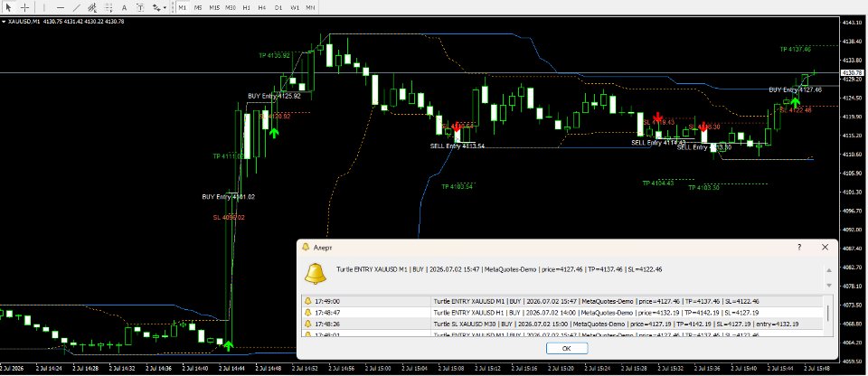
Task: Click OK in the alert dialog
Action: [567, 348]
